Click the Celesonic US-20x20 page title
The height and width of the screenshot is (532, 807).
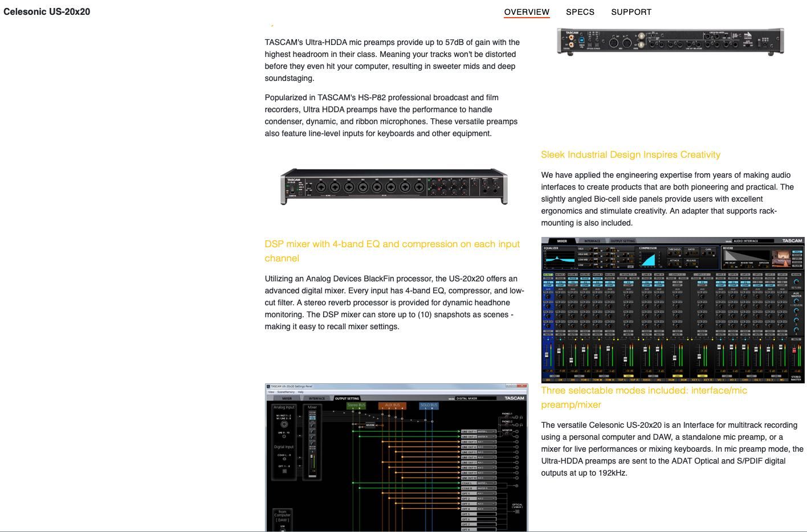coord(47,11)
